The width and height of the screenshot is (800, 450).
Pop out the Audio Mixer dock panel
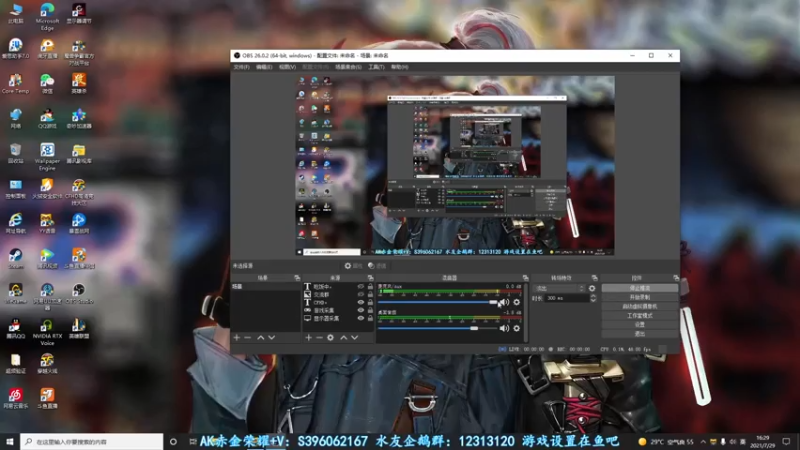click(525, 278)
